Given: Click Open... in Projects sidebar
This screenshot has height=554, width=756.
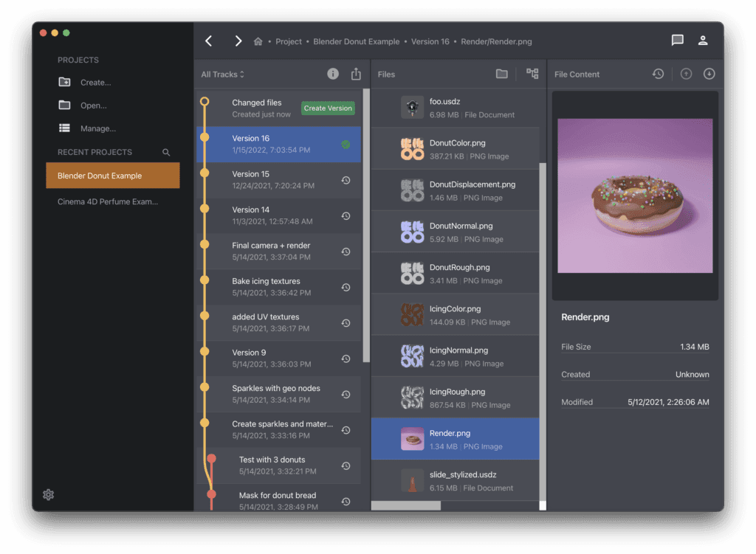Looking at the screenshot, I should point(83,105).
